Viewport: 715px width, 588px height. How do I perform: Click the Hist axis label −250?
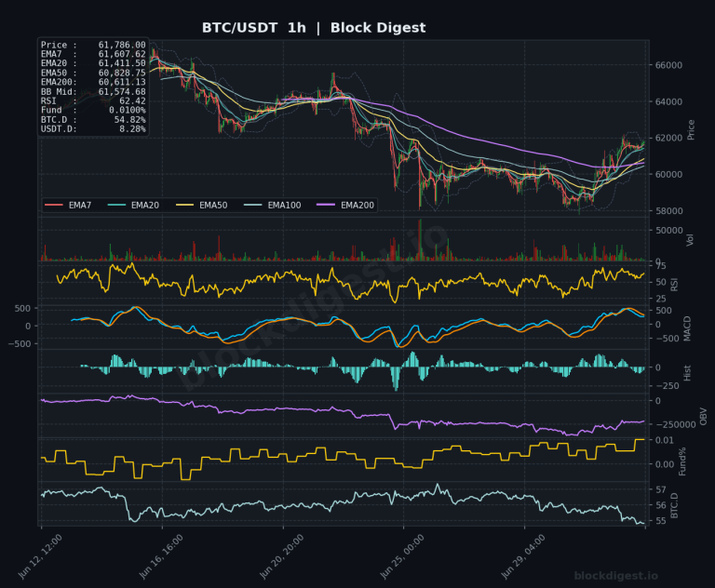click(x=667, y=386)
